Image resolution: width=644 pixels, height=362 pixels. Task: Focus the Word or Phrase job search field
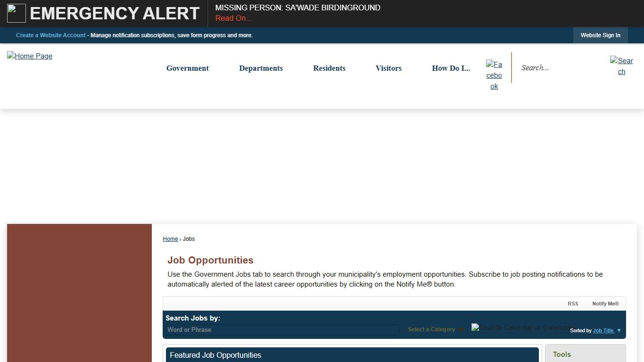(282, 330)
